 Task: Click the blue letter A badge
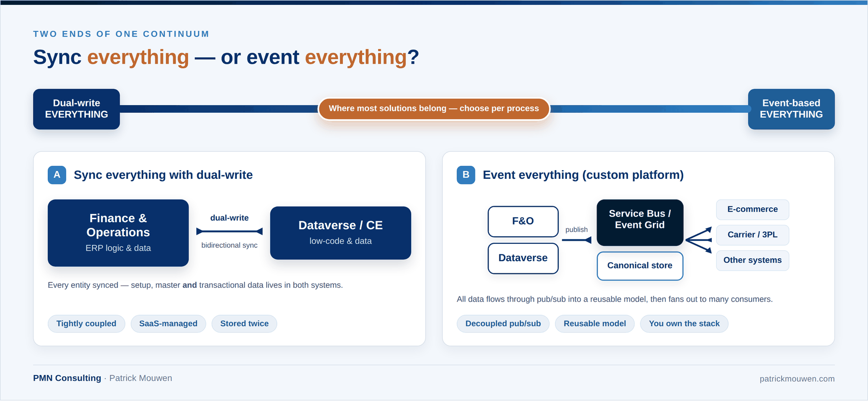click(x=57, y=175)
